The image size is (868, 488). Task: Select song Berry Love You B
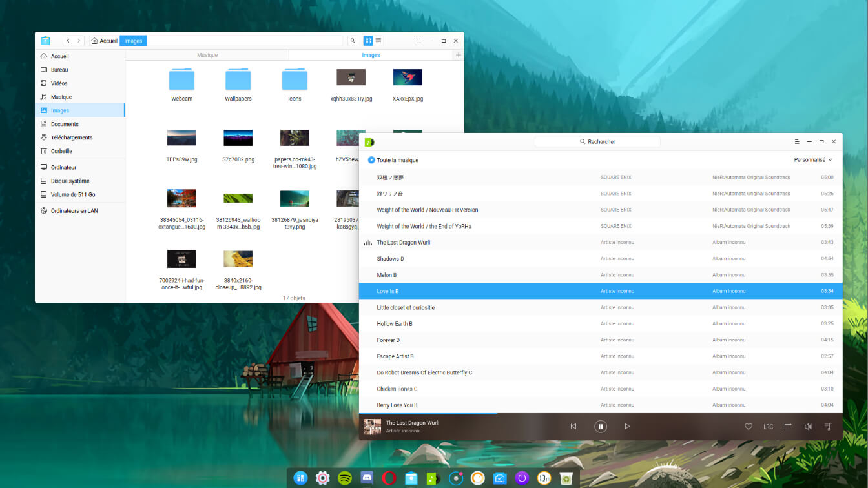601,405
